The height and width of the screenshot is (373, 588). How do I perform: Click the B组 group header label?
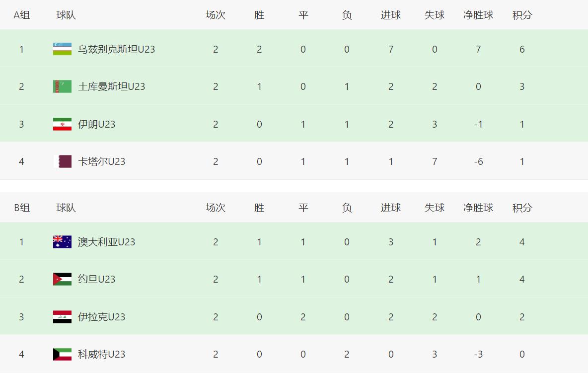point(21,208)
